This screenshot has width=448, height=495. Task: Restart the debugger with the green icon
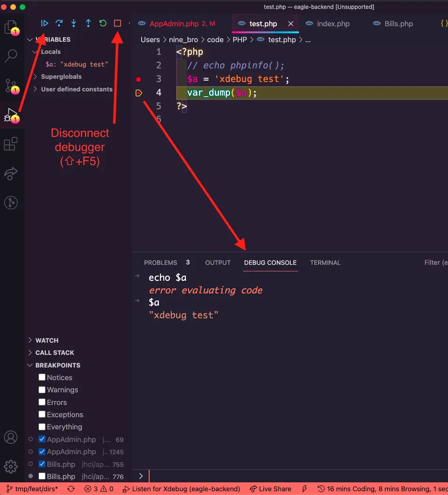(x=103, y=23)
